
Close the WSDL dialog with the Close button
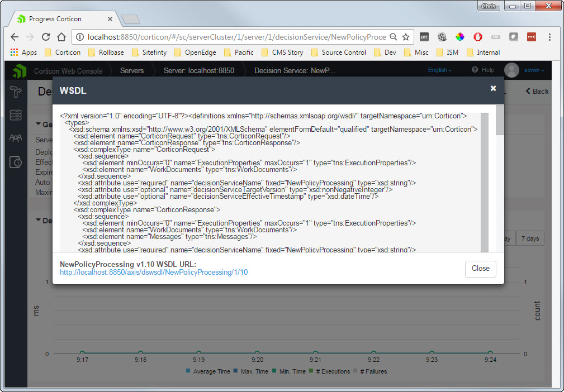480,269
